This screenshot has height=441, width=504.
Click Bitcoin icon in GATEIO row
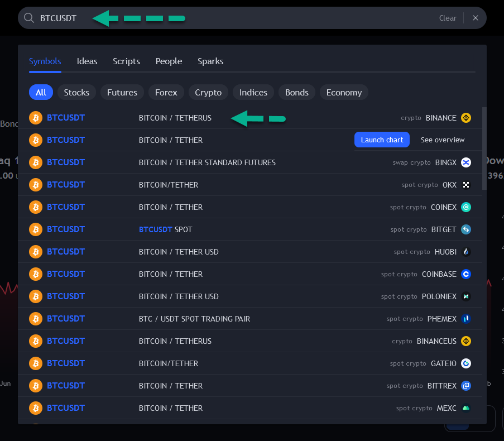(x=36, y=363)
